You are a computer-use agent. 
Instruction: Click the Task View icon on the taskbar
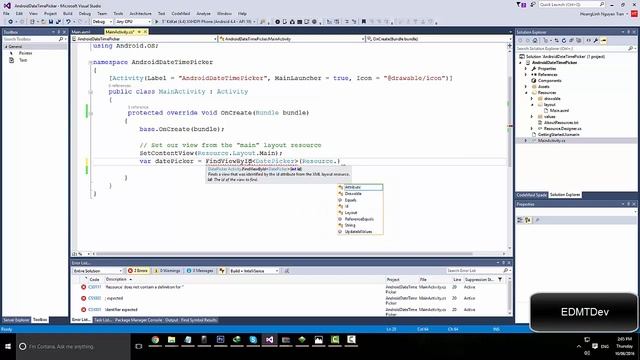pyautogui.click(x=139, y=347)
